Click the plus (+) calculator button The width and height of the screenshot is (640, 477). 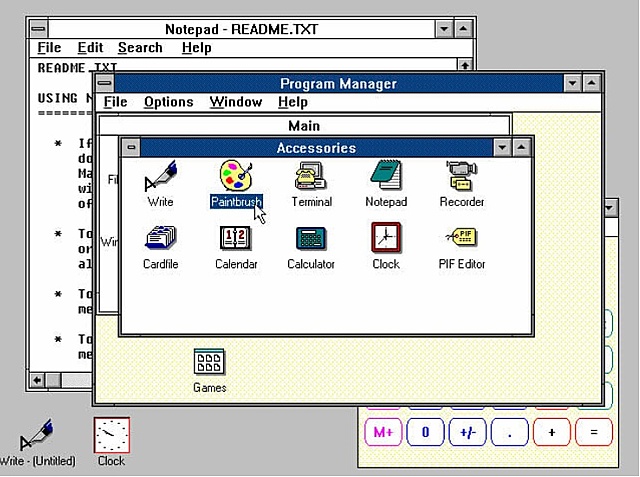(552, 432)
